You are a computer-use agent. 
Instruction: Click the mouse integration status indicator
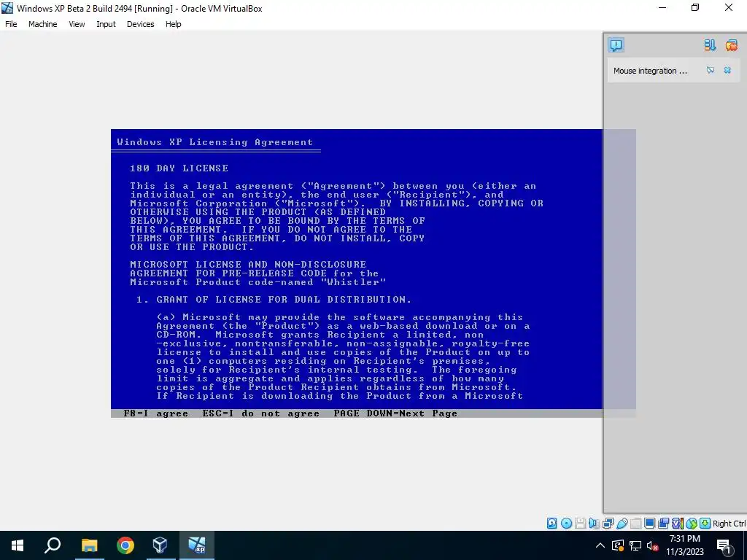click(692, 524)
